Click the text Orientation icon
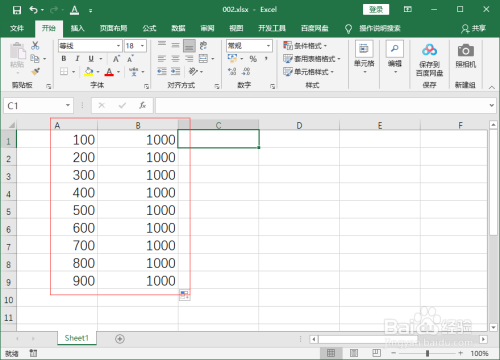Screen dimensions: 500x360 [193, 71]
